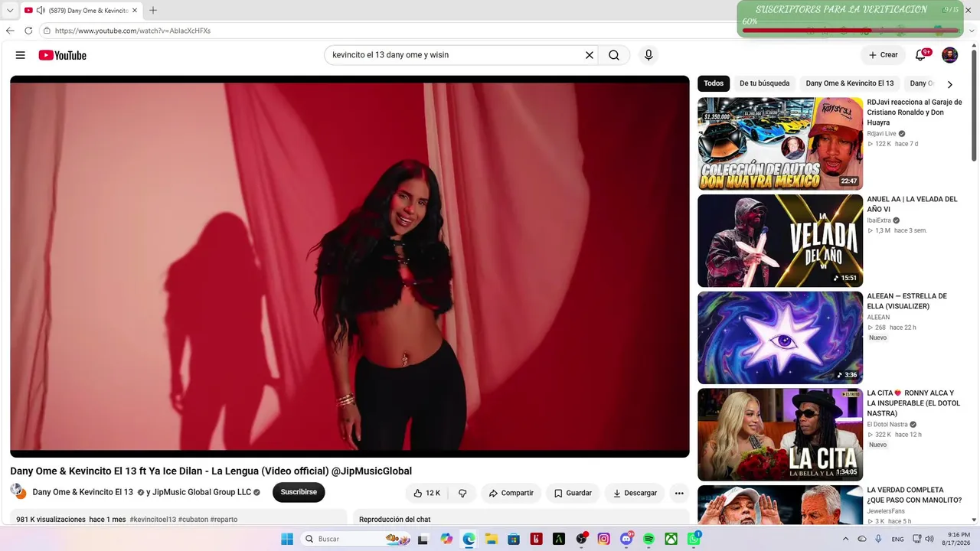Image resolution: width=980 pixels, height=551 pixels.
Task: Open the Dany Ome & Kevincito El 13 channel
Action: 83,492
